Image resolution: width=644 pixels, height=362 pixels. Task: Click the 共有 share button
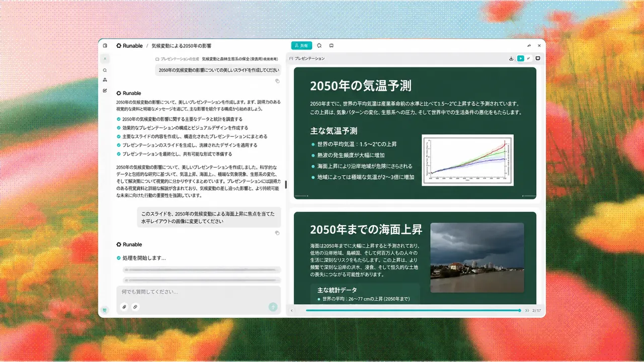point(301,46)
